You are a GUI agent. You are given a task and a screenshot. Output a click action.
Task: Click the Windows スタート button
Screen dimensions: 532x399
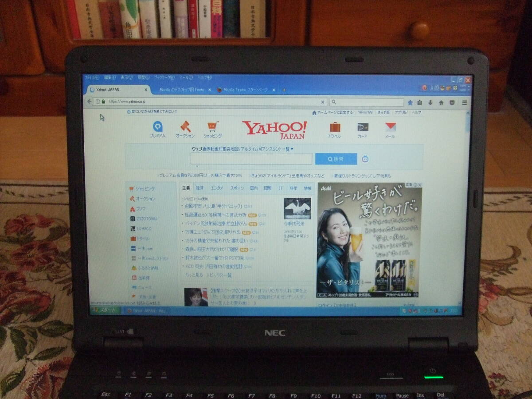pos(105,310)
